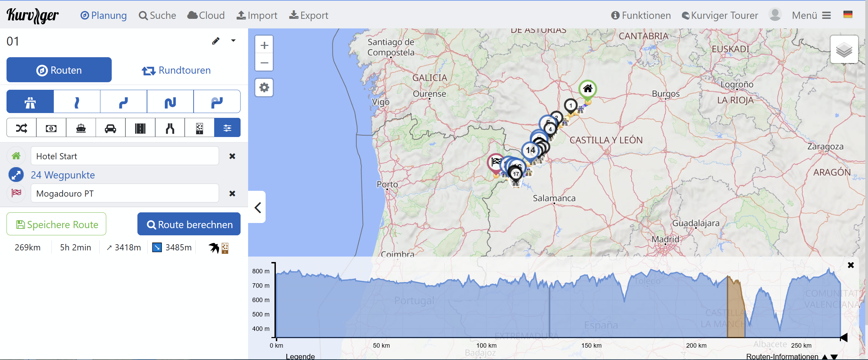The width and height of the screenshot is (868, 360).
Task: Open map settings gear button
Action: (x=264, y=88)
